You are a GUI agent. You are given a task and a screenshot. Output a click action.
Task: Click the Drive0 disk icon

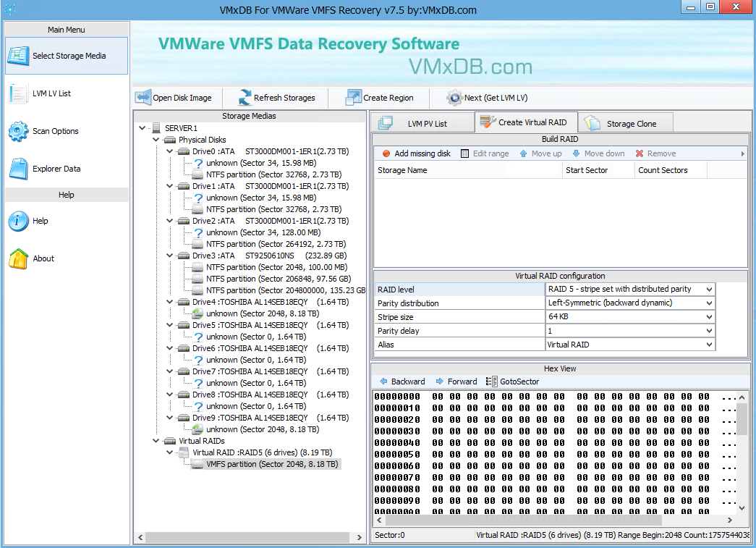coord(184,151)
